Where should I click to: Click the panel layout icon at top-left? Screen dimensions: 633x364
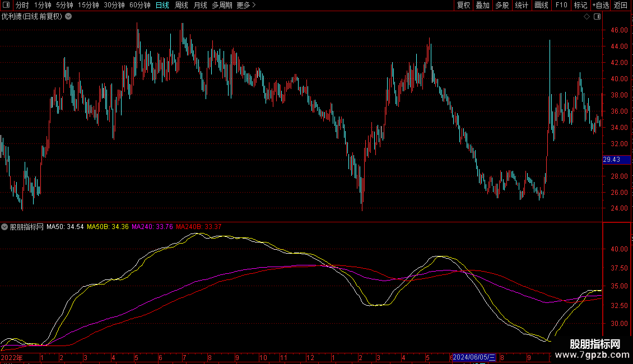(x=6, y=6)
